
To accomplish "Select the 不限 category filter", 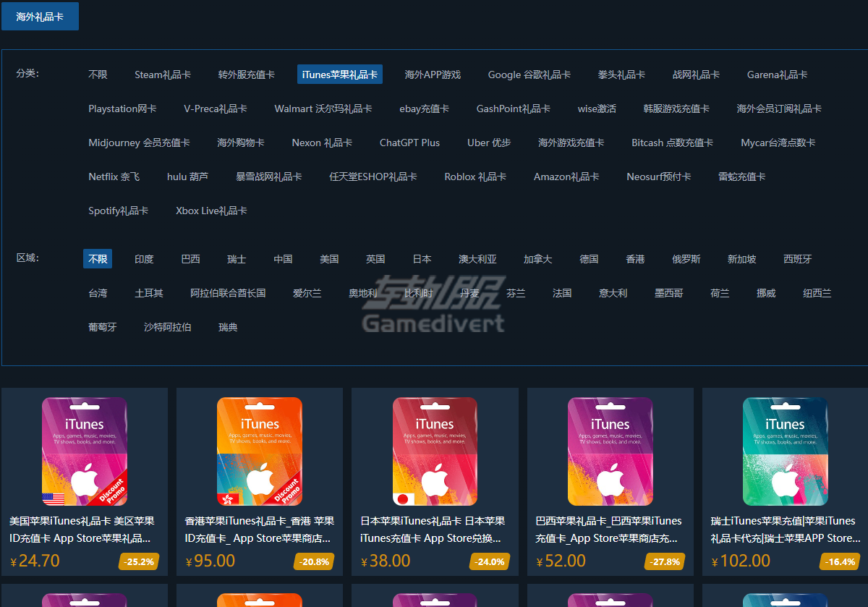I will point(98,75).
